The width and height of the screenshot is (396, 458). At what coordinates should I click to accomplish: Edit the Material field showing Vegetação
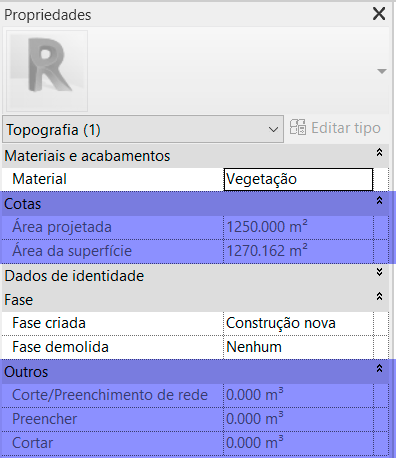(298, 179)
